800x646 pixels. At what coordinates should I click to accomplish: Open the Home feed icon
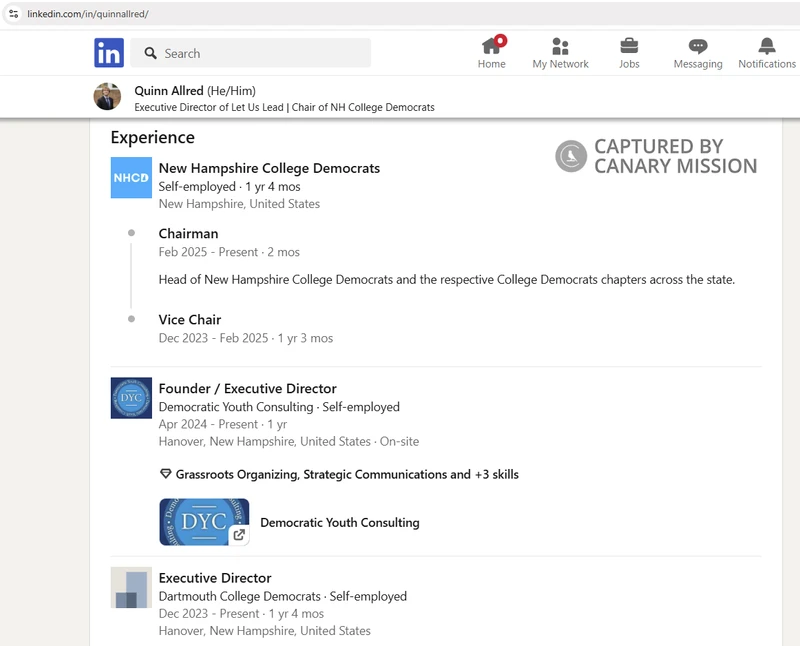click(492, 48)
